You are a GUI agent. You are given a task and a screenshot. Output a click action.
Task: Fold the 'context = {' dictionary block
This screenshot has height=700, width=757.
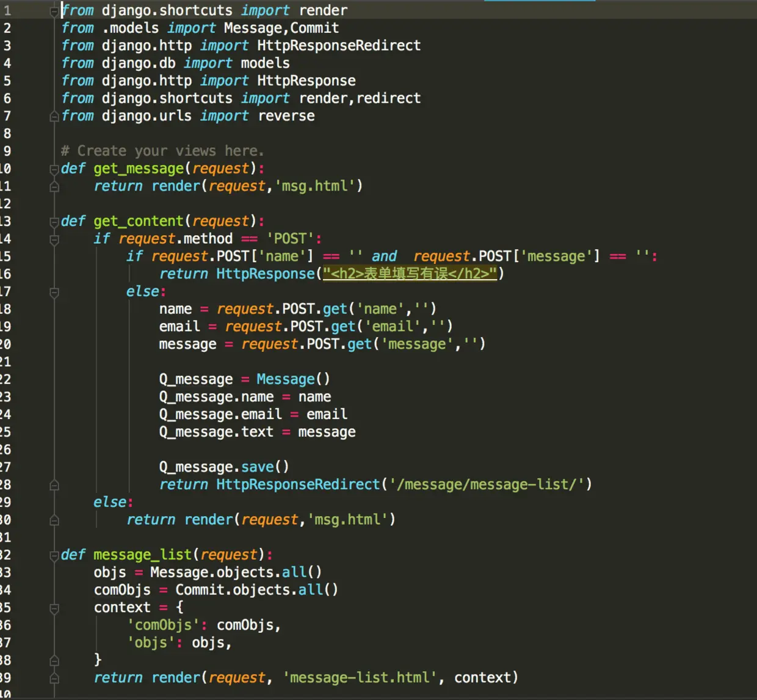point(54,608)
